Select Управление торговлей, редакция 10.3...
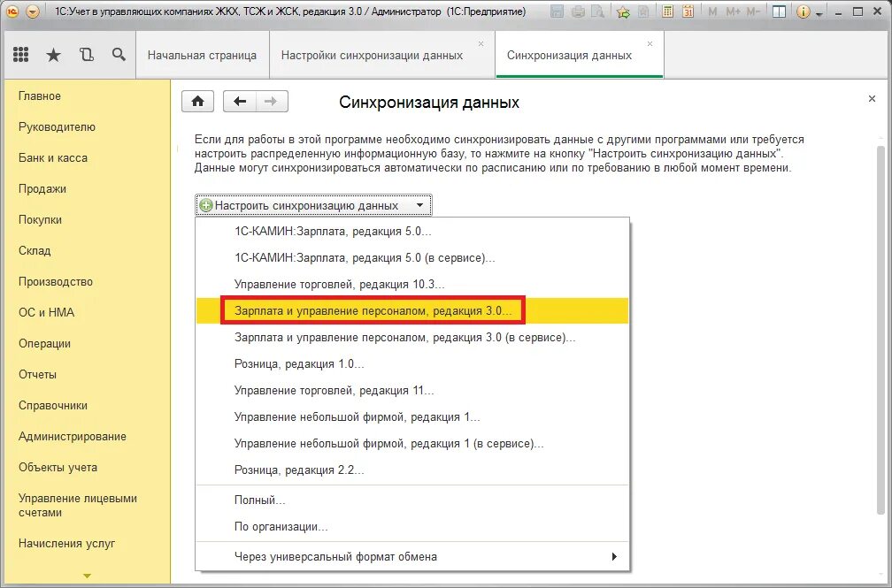The height and width of the screenshot is (588, 892). pyautogui.click(x=412, y=285)
